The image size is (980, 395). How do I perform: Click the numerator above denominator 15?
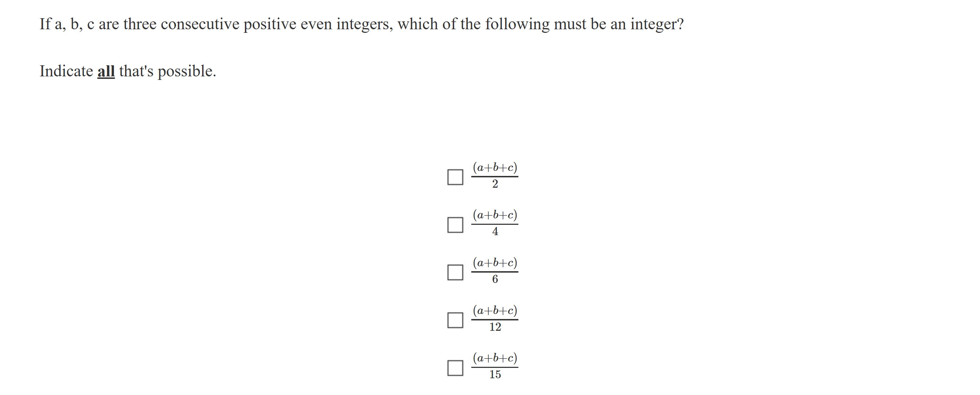pos(494,358)
